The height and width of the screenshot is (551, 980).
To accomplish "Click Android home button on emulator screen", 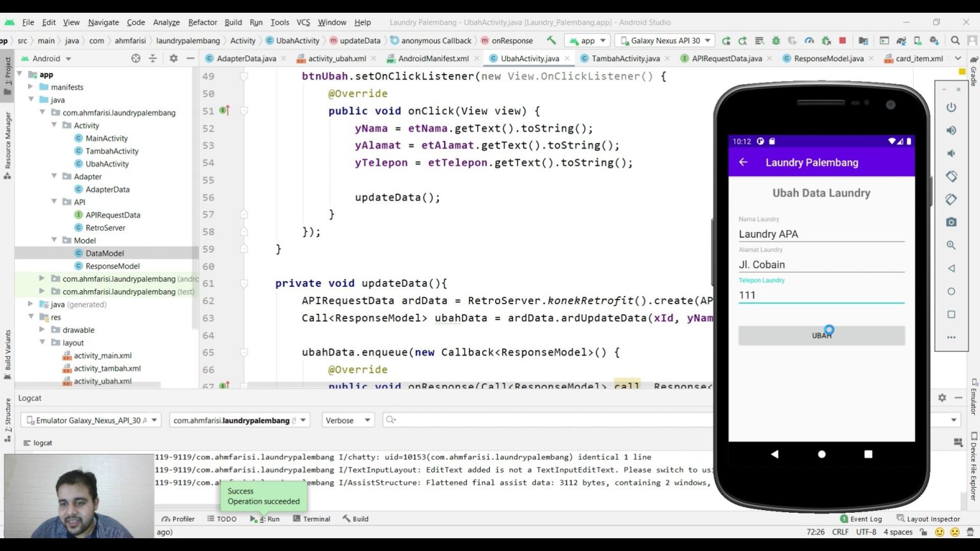I will [822, 454].
